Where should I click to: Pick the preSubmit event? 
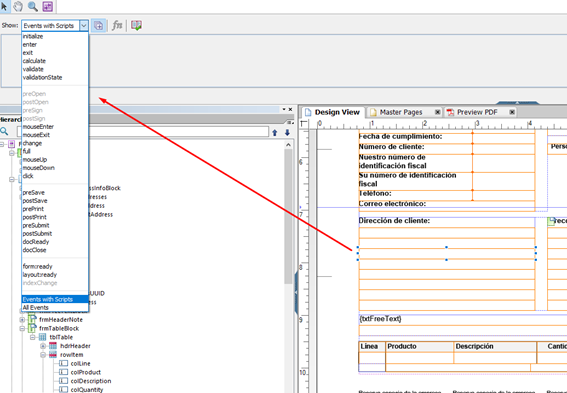tap(36, 225)
